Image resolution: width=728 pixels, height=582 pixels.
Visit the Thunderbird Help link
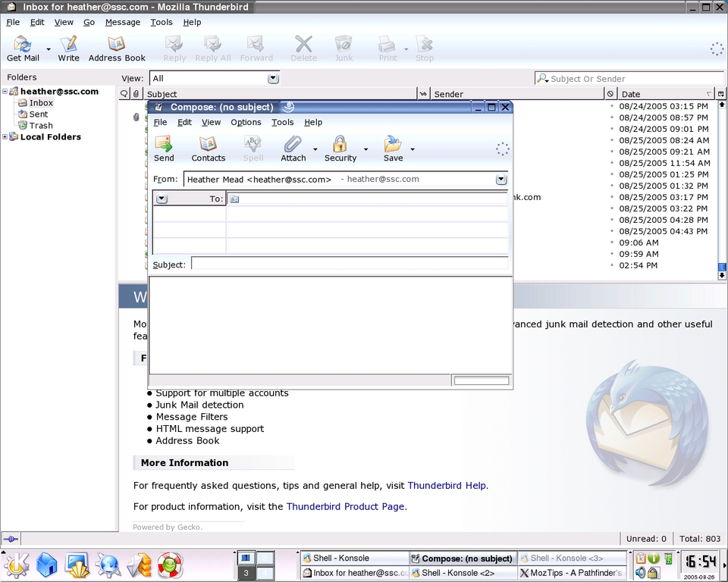447,486
